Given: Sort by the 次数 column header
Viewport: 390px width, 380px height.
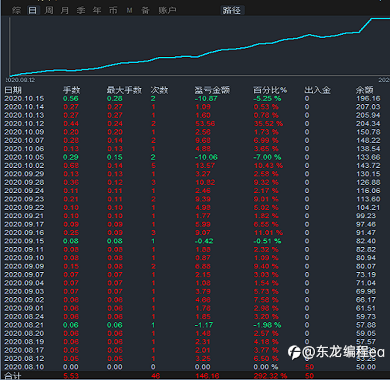Looking at the screenshot, I should (x=159, y=90).
